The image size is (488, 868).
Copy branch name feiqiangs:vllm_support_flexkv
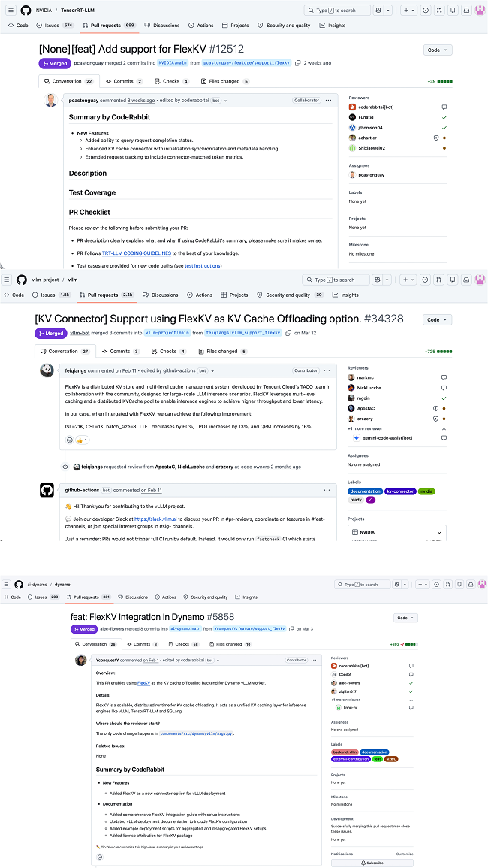point(289,333)
